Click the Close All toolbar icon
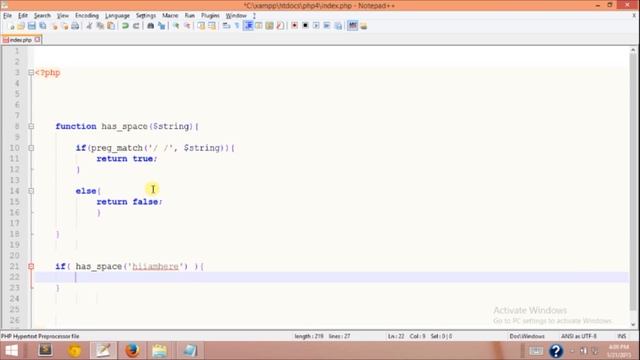The width and height of the screenshot is (640, 360). pos(64,26)
